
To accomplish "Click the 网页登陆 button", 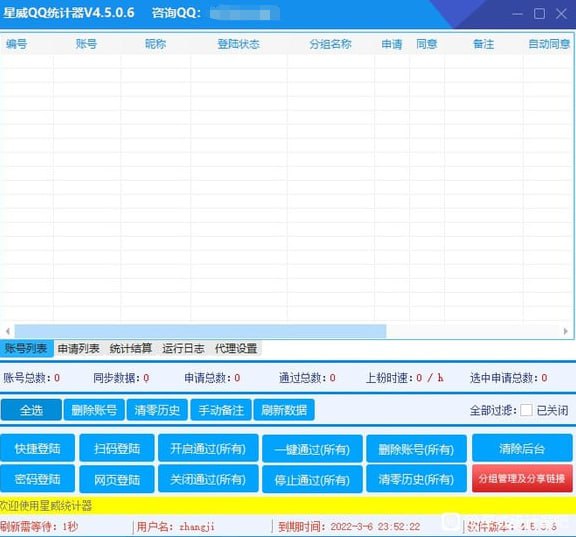I will [117, 479].
